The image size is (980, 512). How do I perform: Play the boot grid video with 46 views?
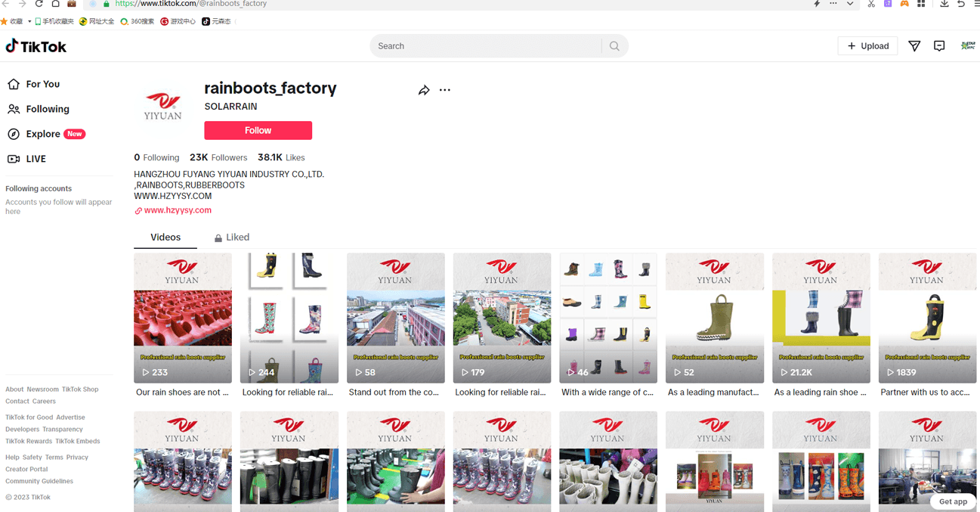(608, 318)
